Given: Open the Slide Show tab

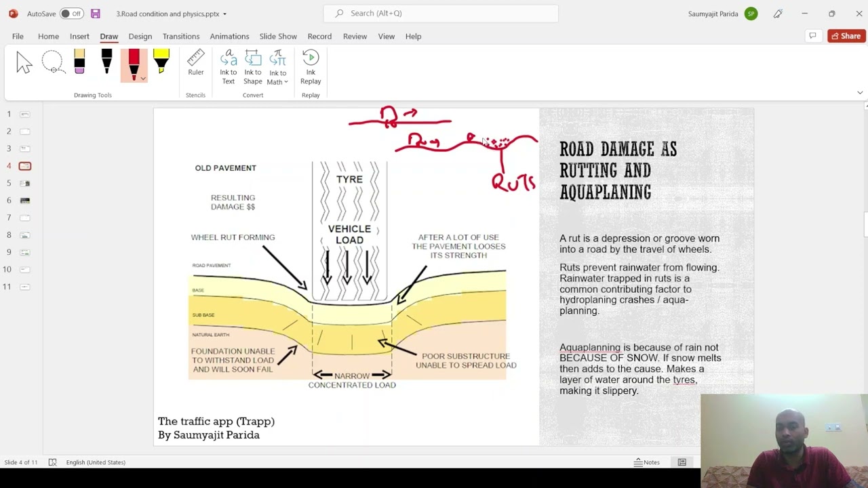Looking at the screenshot, I should [278, 36].
